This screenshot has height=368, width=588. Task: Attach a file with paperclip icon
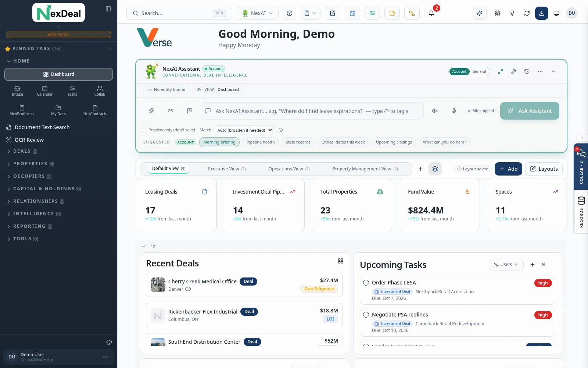point(151,111)
